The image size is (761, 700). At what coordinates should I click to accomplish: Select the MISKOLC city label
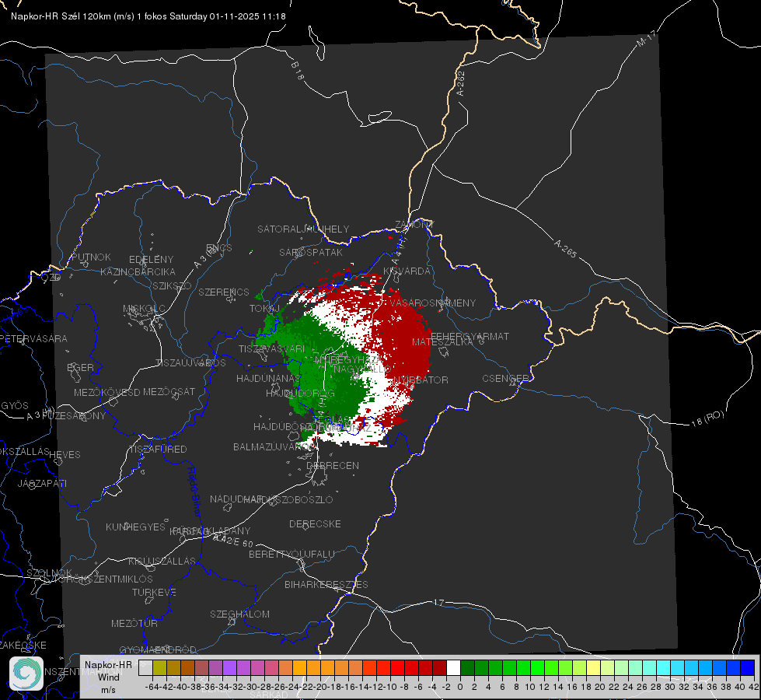144,309
